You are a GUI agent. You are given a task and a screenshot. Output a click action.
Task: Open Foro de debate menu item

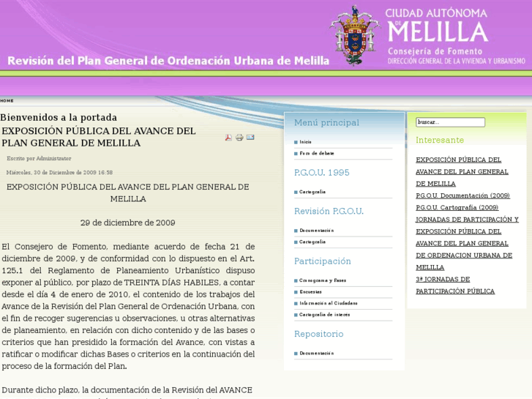(317, 154)
